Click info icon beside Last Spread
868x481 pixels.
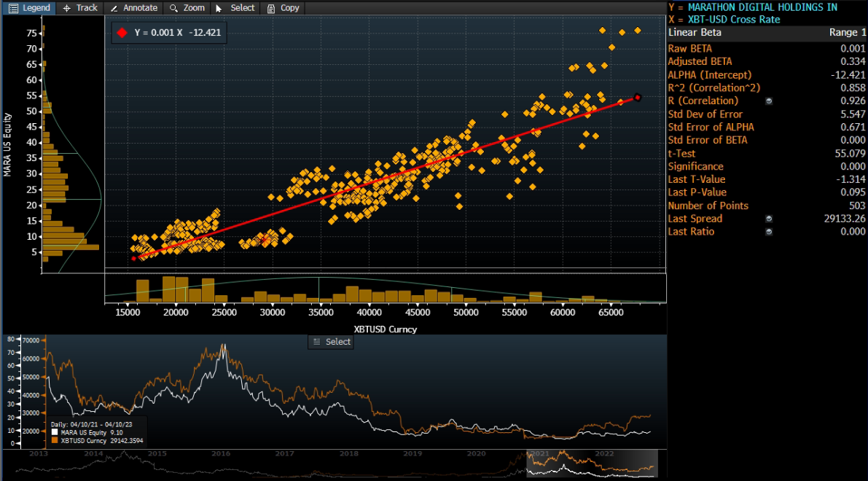[x=768, y=219]
